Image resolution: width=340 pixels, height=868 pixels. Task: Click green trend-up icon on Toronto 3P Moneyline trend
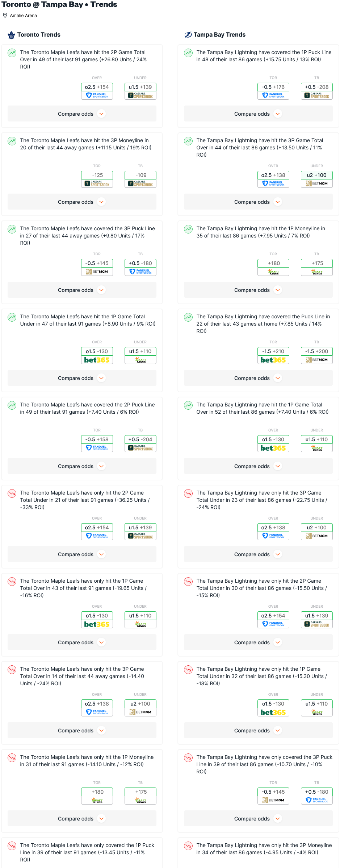[x=12, y=141]
